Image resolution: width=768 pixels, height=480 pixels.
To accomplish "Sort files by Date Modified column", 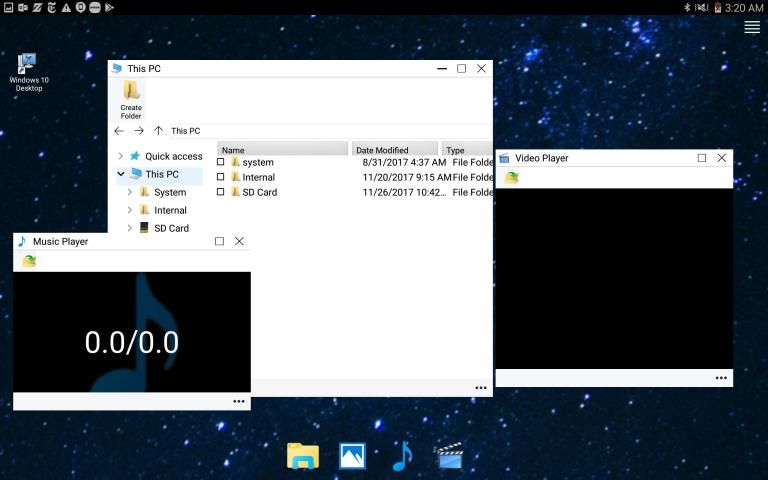I will click(x=395, y=150).
